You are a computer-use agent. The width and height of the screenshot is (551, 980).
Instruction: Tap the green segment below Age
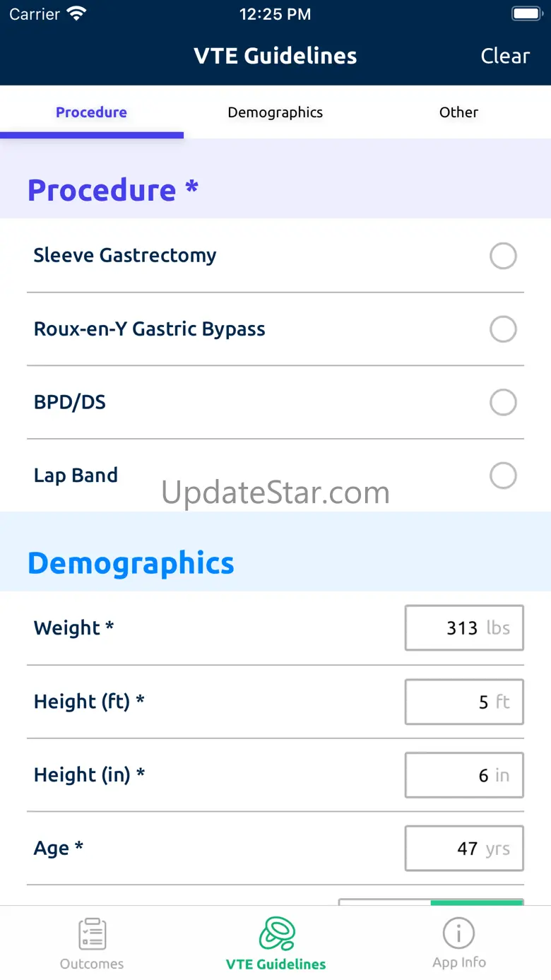tap(477, 902)
